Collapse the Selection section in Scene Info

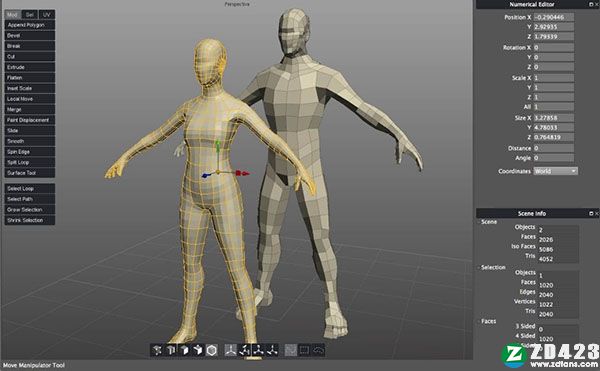(x=478, y=267)
